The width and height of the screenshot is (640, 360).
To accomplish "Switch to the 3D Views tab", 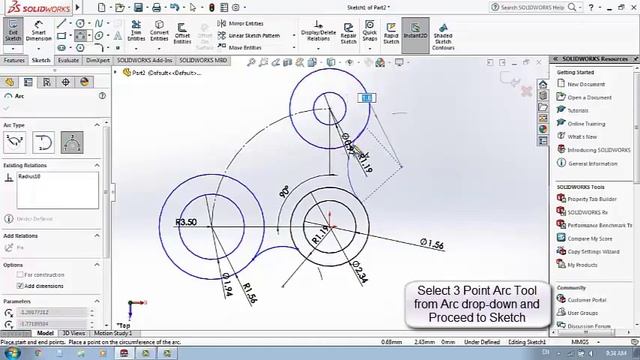I will pyautogui.click(x=73, y=333).
